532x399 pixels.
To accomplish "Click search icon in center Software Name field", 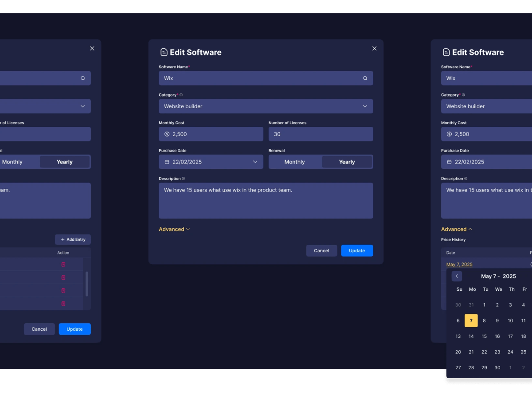I will [365, 78].
